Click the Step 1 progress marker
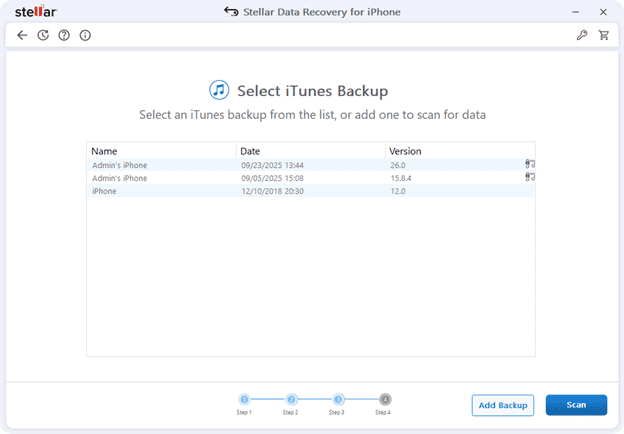624x434 pixels. pos(244,399)
